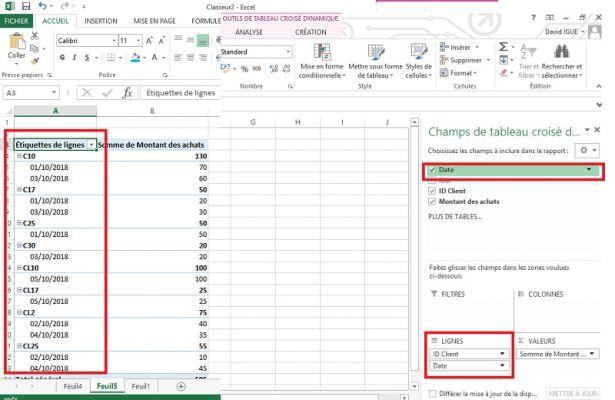Click the AutoSum sigma icon
Image resolution: width=615 pixels, height=400 pixels.
click(503, 47)
